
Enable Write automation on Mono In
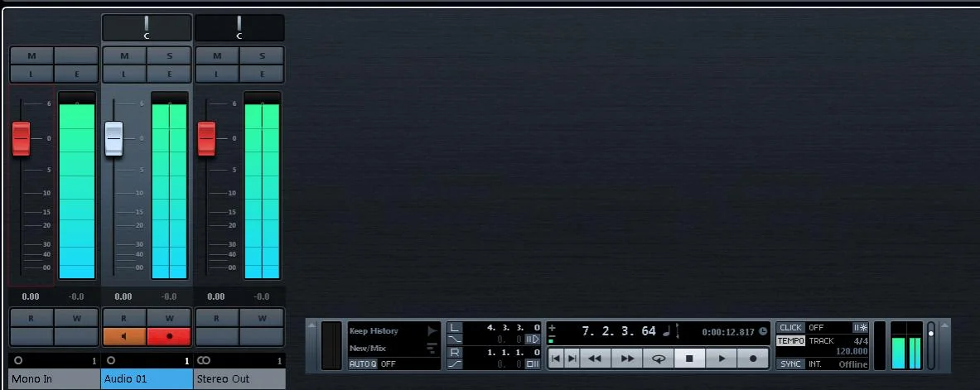[76, 318]
